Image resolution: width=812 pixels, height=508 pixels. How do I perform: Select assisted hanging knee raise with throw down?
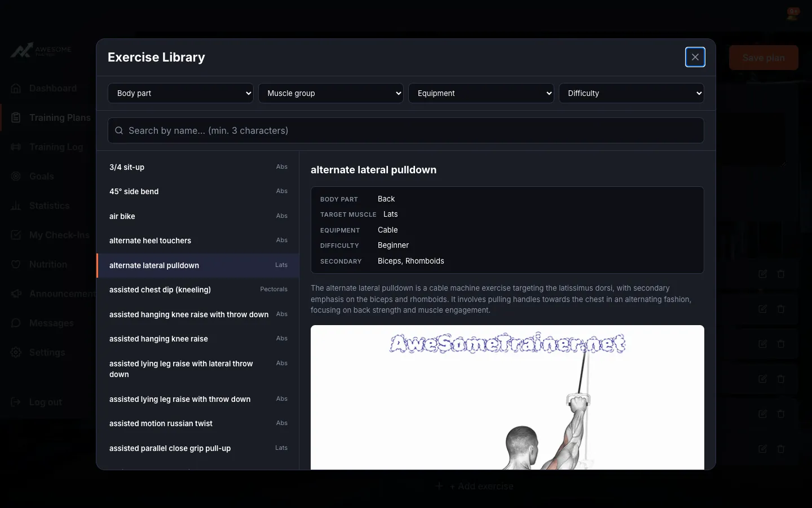point(198,314)
